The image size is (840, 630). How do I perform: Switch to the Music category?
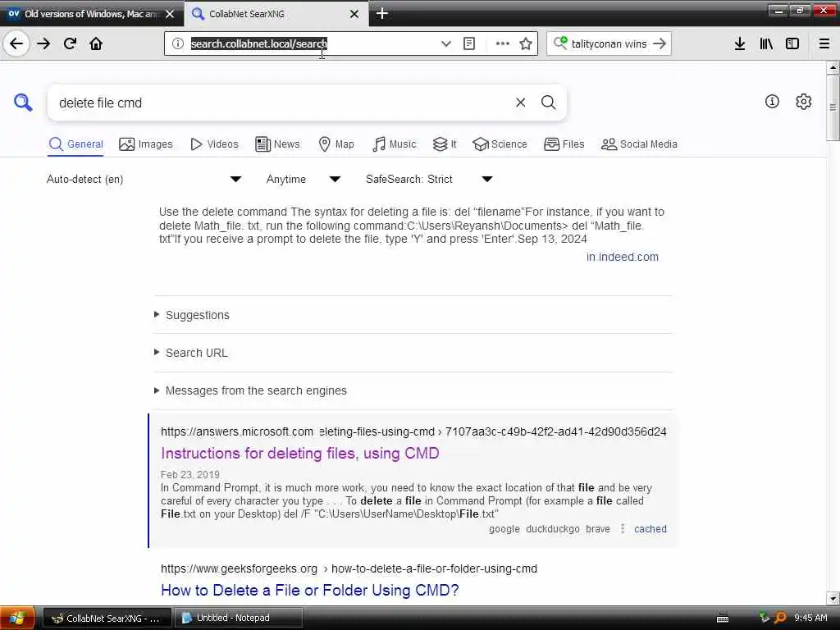[x=394, y=144]
